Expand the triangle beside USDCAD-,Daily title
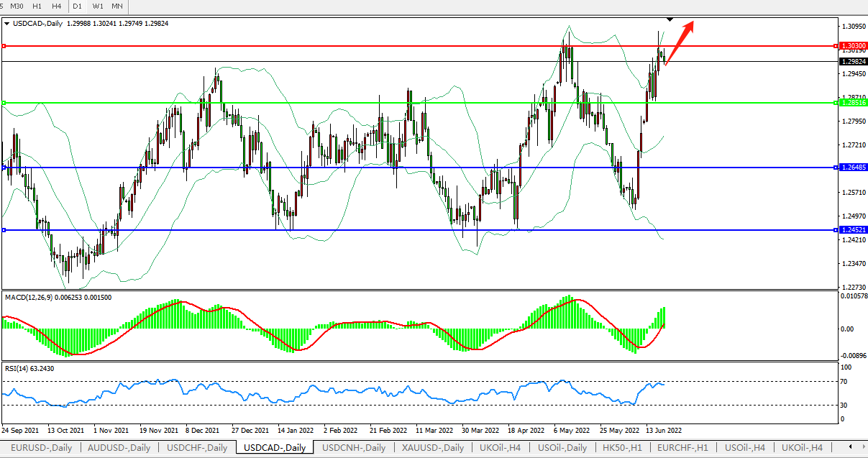The image size is (868, 458). 7,24
